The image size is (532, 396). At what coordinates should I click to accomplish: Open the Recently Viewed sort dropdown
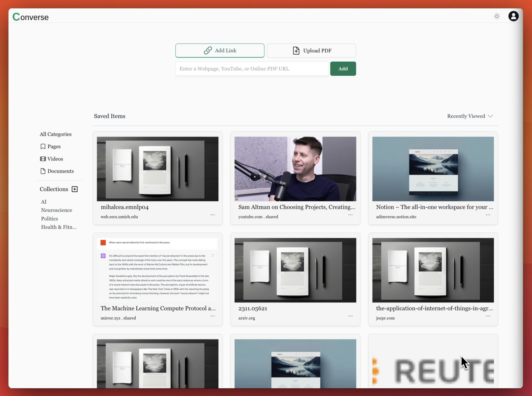point(470,116)
